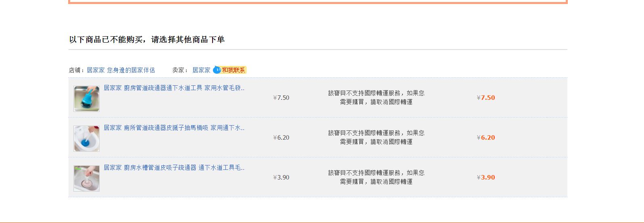
Task: Open product title 廚房水槽管道皮吸子疏通器
Action: pos(174,167)
